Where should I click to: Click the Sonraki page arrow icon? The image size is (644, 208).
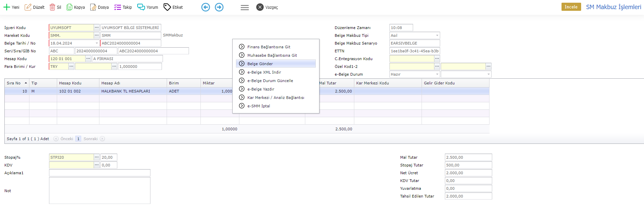[102, 139]
